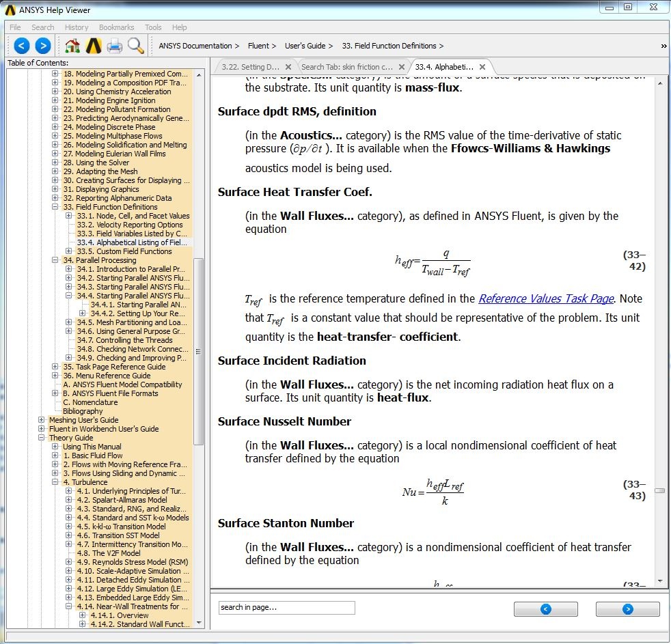Click the 'Fluent' breadcrumb link
This screenshot has width=671, height=644.
[x=258, y=46]
